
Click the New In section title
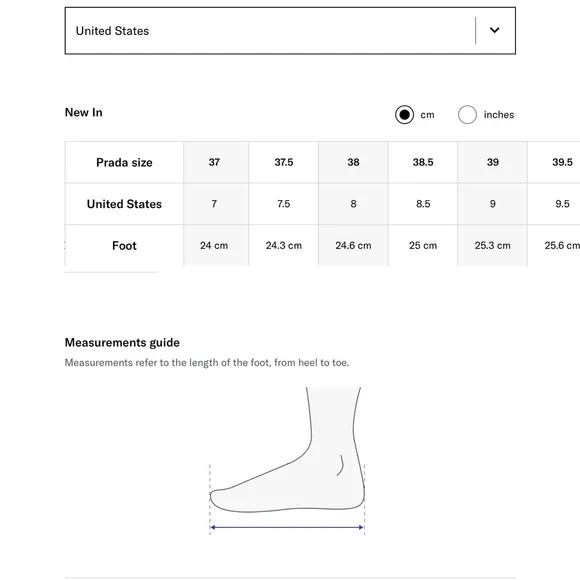point(84,112)
